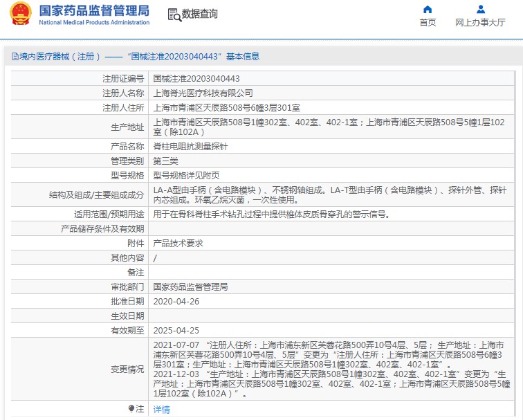Select registrant address 上海市青浦区天辰路508号6幢3层301室
This screenshot has height=420, width=523.
click(x=226, y=108)
